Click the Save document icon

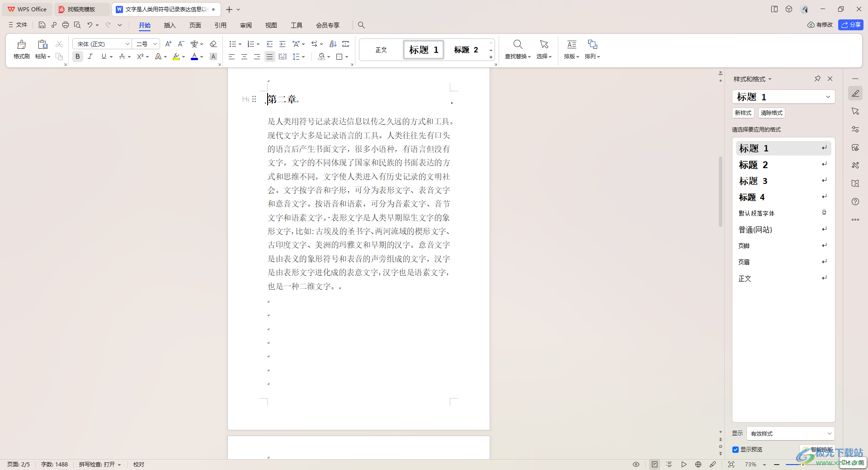(x=42, y=25)
